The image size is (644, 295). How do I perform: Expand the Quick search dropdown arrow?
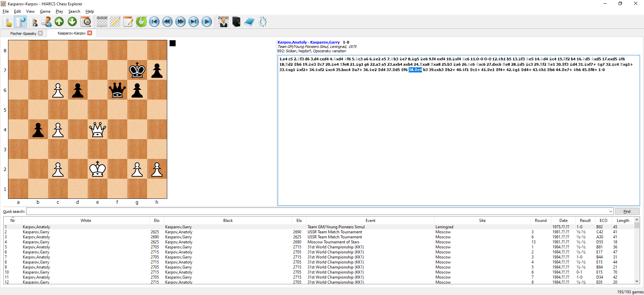click(x=610, y=212)
